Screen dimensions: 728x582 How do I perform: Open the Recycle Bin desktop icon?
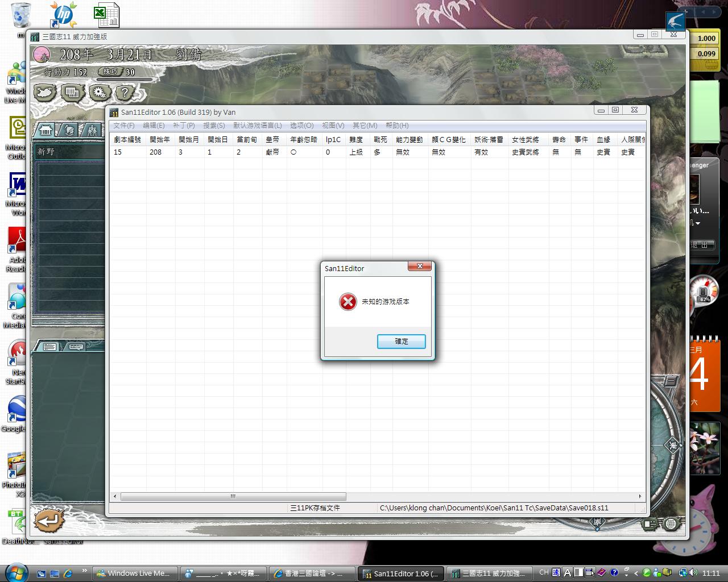[x=21, y=15]
